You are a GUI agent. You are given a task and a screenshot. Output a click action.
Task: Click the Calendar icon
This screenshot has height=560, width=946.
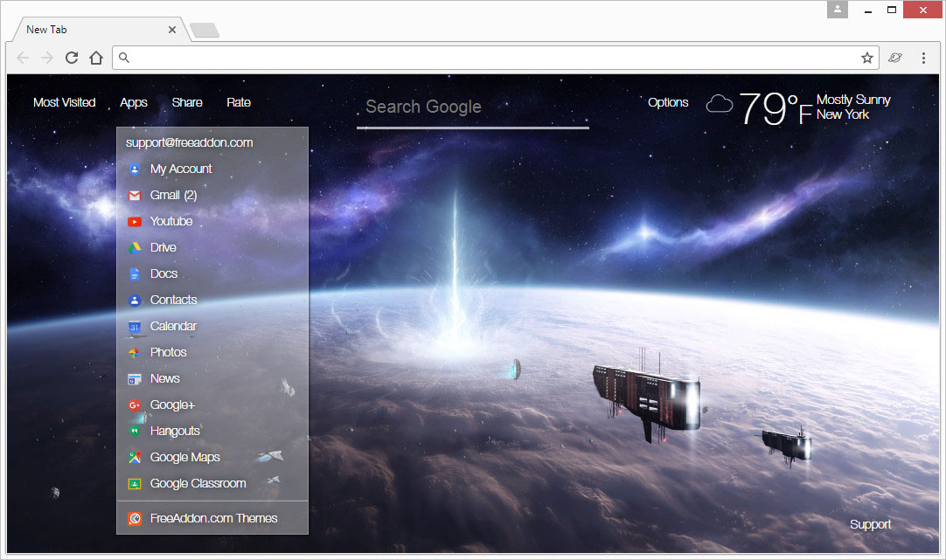[135, 327]
